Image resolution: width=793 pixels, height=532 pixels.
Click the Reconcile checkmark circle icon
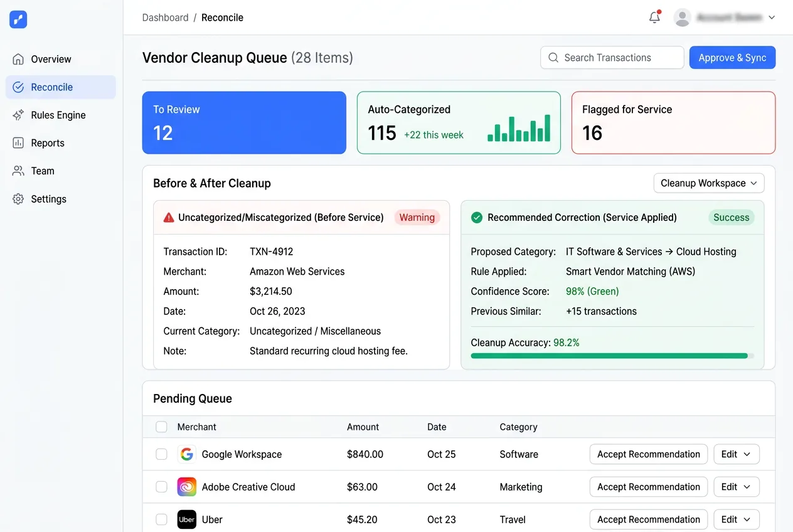click(x=18, y=87)
